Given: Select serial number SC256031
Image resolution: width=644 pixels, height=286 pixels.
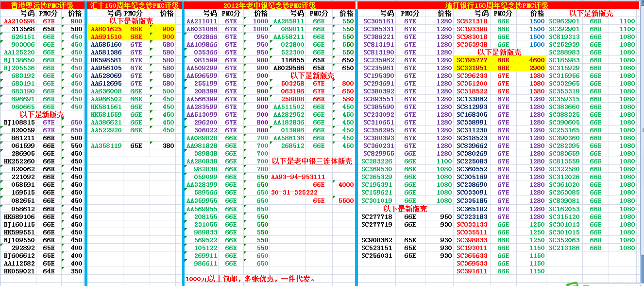Looking at the screenshot, I should (x=377, y=256).
